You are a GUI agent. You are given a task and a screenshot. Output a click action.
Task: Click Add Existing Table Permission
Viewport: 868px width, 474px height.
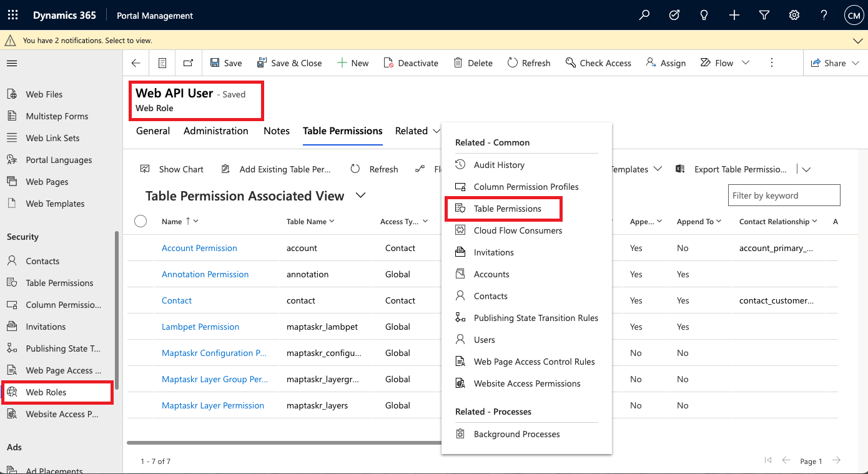[276, 169]
